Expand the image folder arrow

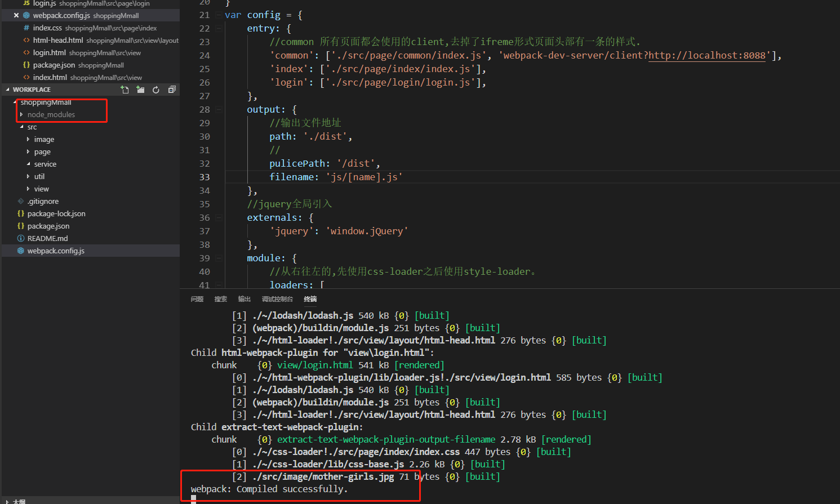[x=28, y=139]
